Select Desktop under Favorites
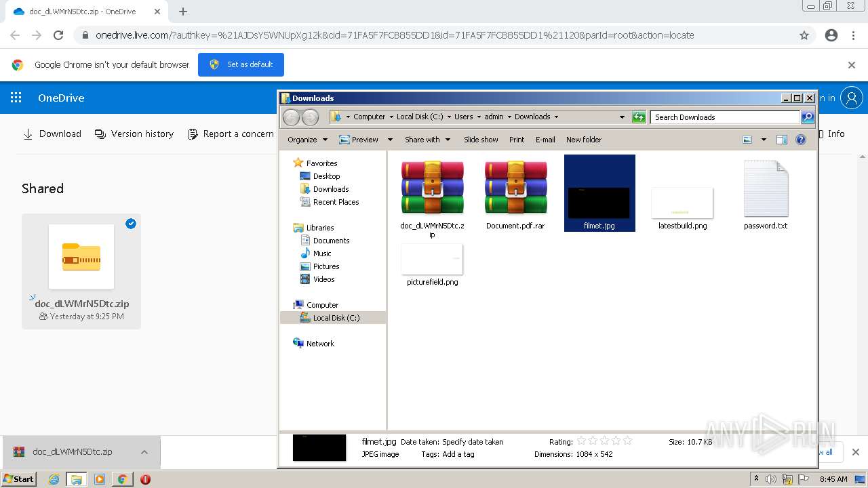 (x=320, y=176)
